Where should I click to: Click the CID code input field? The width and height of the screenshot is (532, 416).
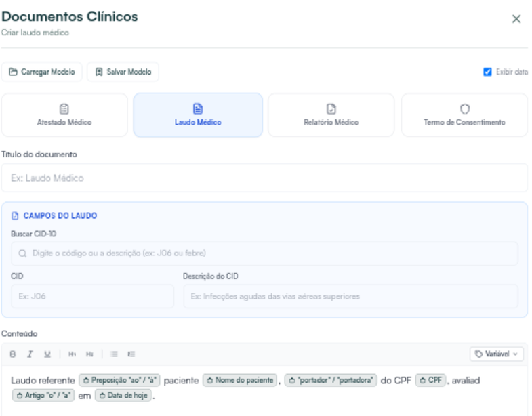coord(93,296)
